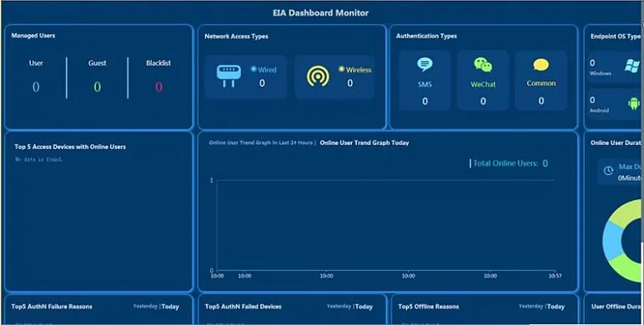Click the Wireless count value
This screenshot has width=644, height=325.
(x=350, y=83)
